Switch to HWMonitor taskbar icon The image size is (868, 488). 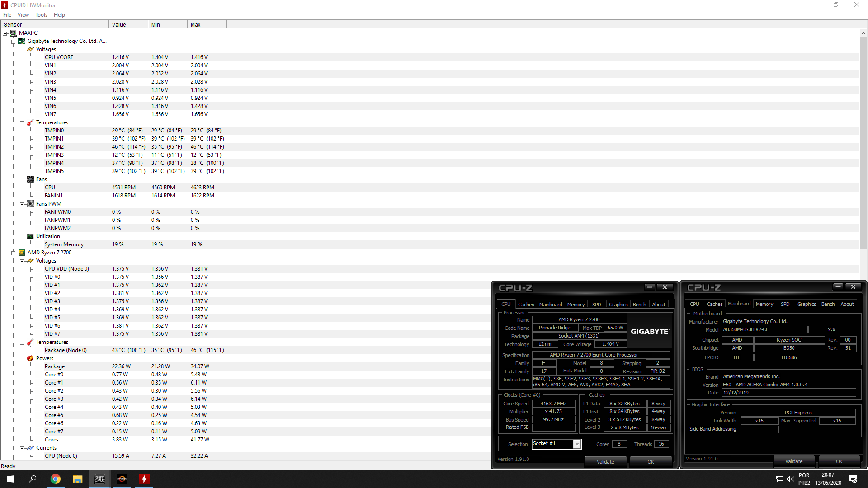(144, 479)
